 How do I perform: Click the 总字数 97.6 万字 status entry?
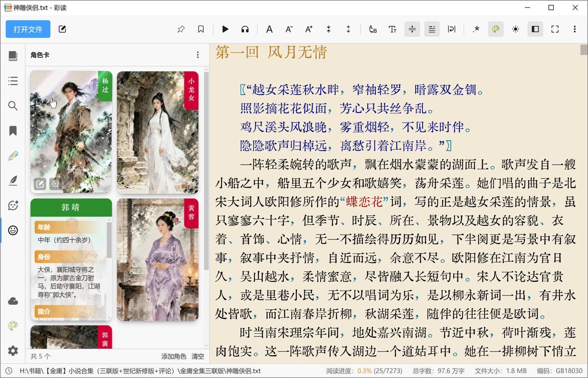(x=439, y=371)
